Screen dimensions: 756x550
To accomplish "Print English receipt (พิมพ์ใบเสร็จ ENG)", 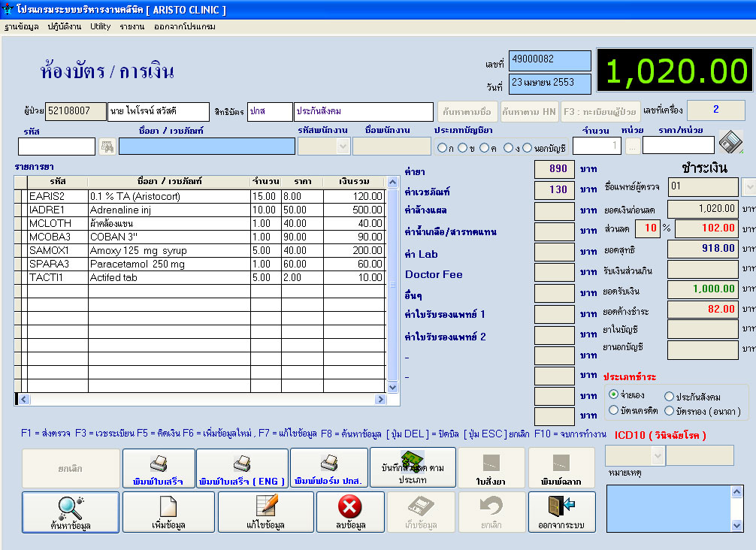I will [x=242, y=468].
